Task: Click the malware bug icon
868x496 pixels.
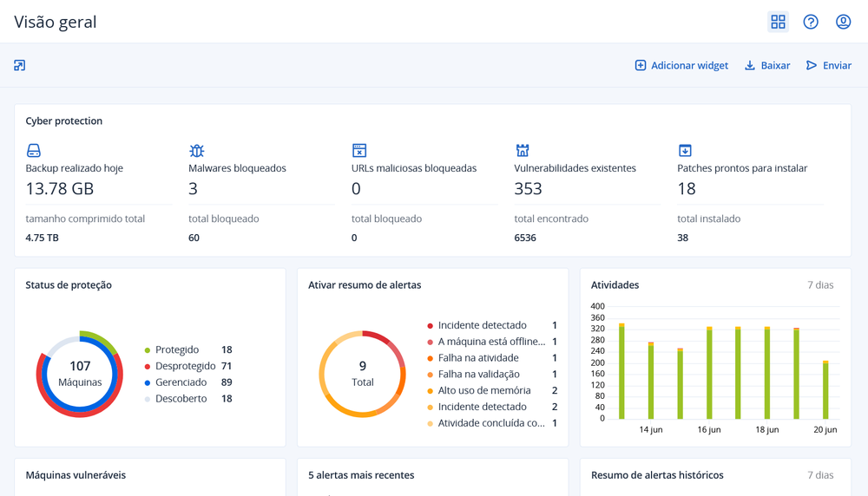Action: click(x=197, y=151)
